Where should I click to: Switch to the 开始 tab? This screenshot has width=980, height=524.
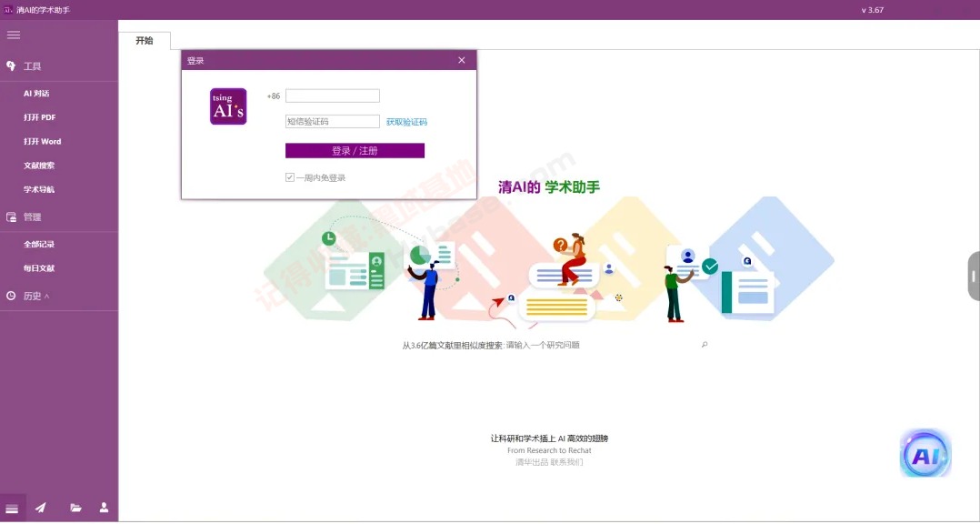coord(144,41)
